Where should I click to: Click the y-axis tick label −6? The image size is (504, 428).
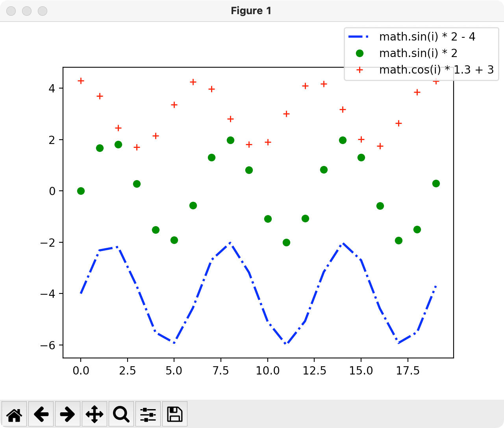(x=48, y=345)
